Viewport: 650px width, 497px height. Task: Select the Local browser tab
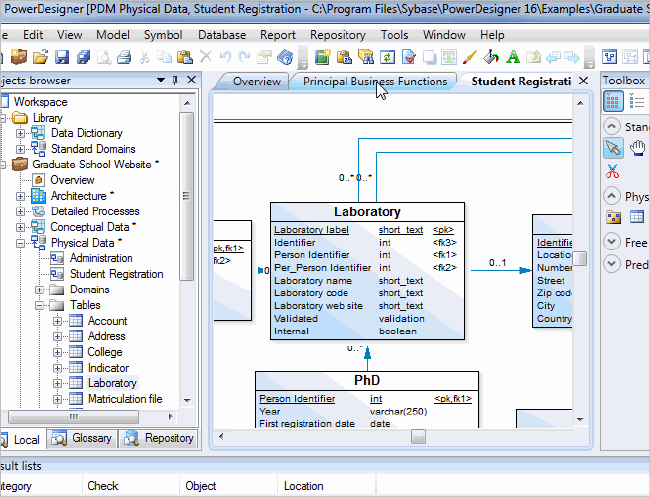[22, 439]
